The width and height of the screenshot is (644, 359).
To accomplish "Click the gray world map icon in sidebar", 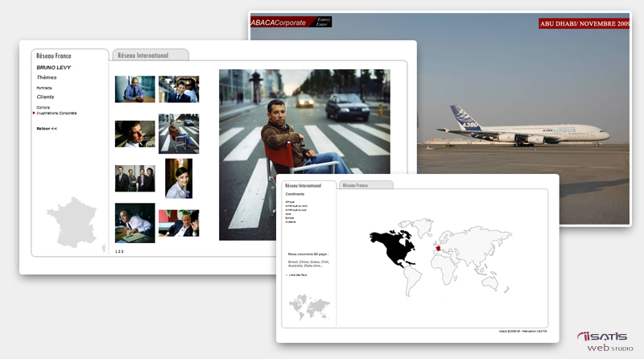I will (309, 307).
